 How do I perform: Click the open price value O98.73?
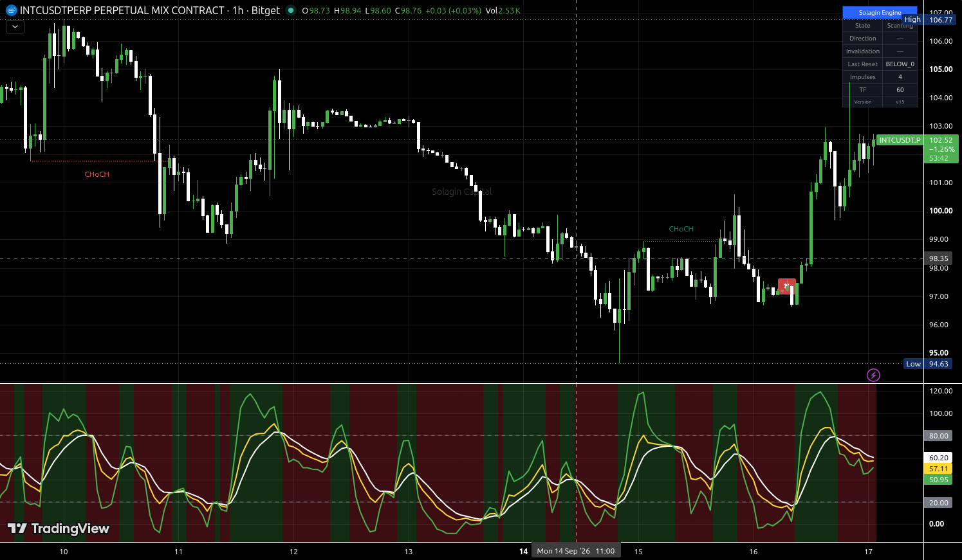[x=316, y=11]
